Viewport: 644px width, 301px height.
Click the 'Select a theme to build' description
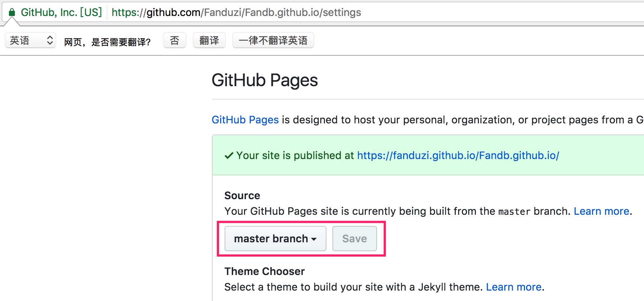354,287
